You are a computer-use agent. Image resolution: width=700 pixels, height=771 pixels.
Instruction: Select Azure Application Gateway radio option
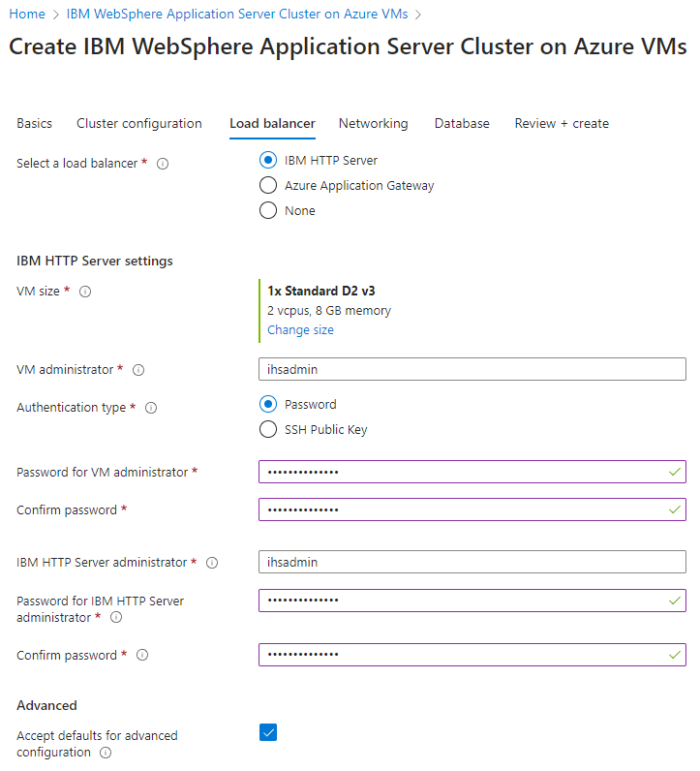[x=268, y=185]
